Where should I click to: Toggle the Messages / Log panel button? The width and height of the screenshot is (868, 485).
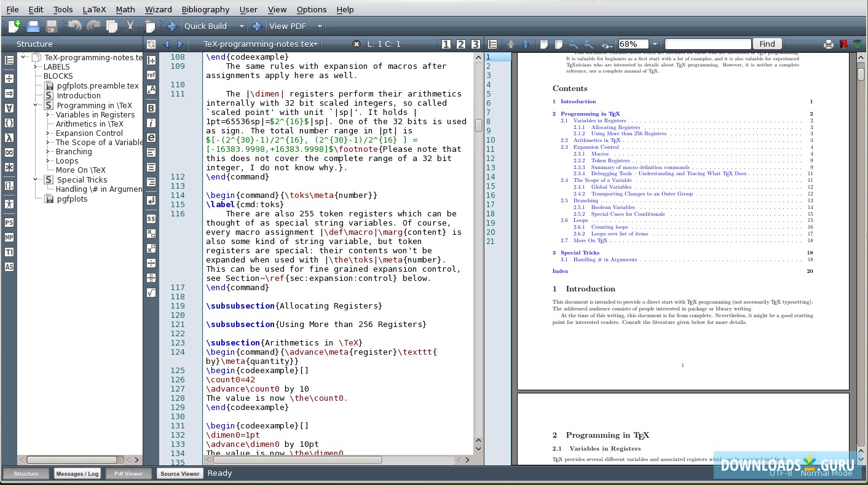pos(77,473)
